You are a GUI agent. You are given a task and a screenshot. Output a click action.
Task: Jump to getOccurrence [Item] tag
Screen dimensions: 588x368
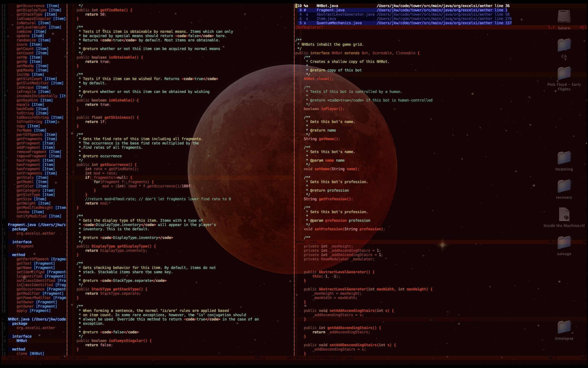pyautogui.click(x=30, y=6)
